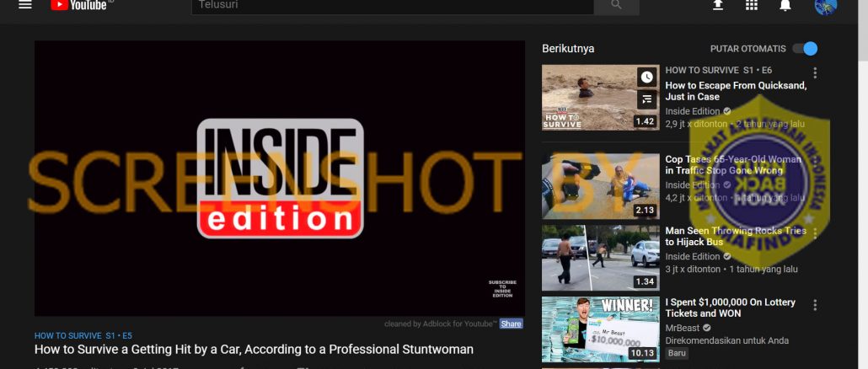This screenshot has width=868, height=369.
Task: Add Quicksand video to queue
Action: [646, 99]
